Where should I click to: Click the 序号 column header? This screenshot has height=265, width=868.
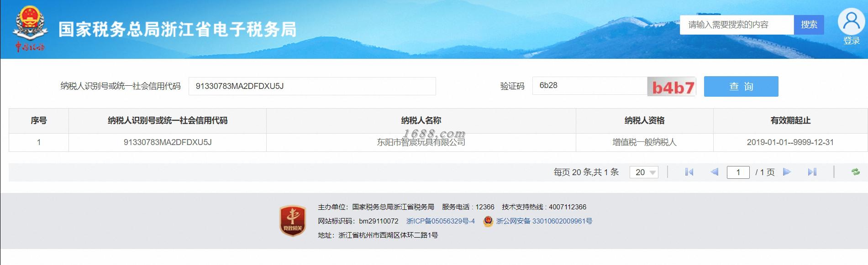pos(39,120)
